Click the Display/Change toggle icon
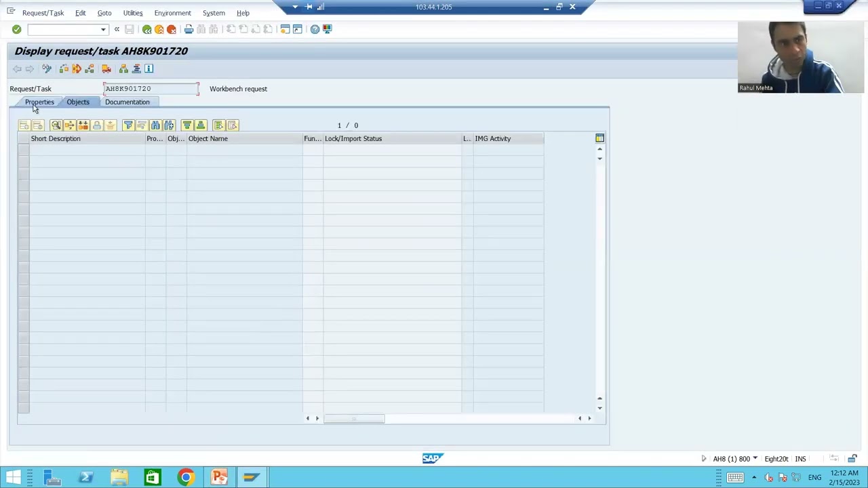Viewport: 868px width, 488px height. 47,68
